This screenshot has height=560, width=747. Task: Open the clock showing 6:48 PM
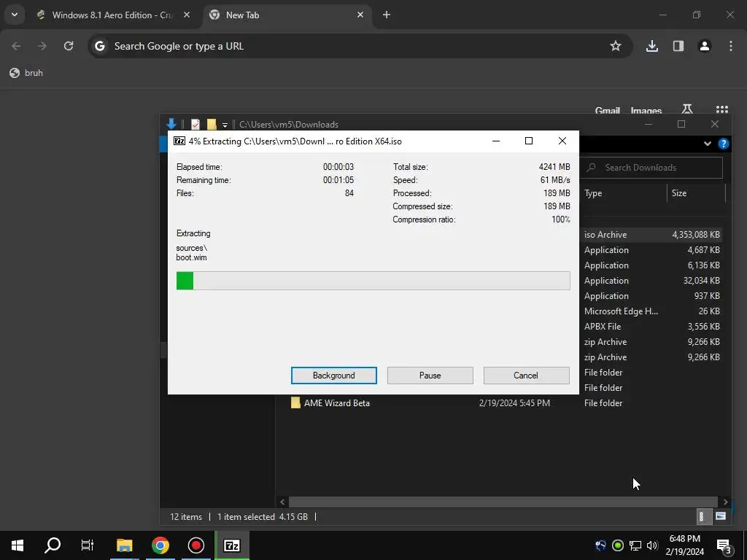[x=684, y=545]
